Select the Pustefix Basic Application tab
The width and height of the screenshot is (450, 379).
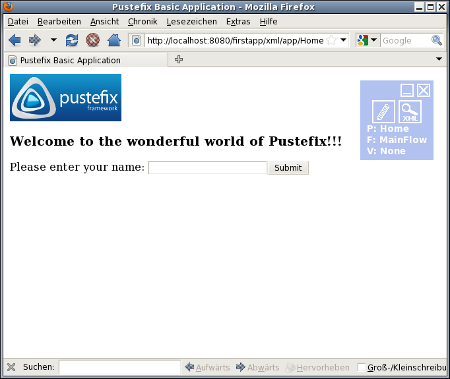tap(86, 60)
